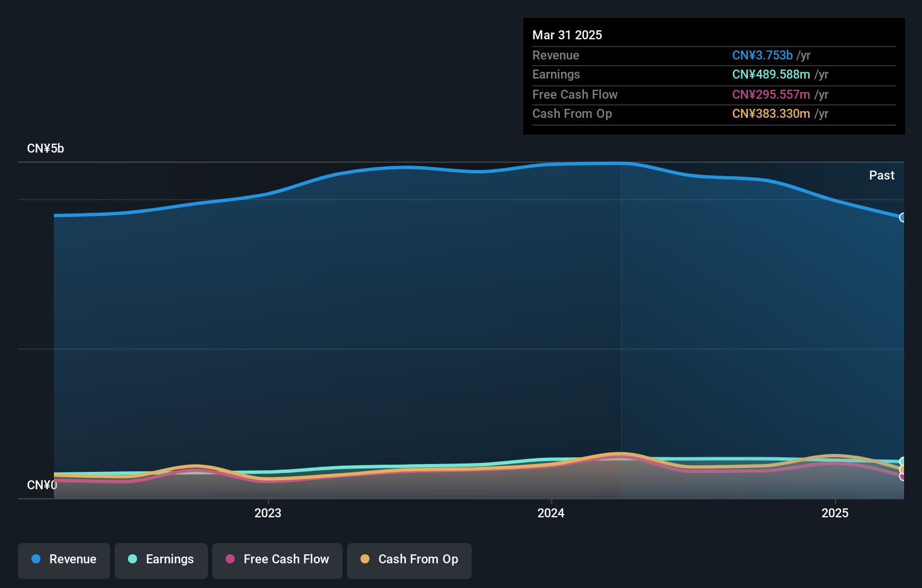Click the CN¥295.557m free cash flow value

click(771, 94)
